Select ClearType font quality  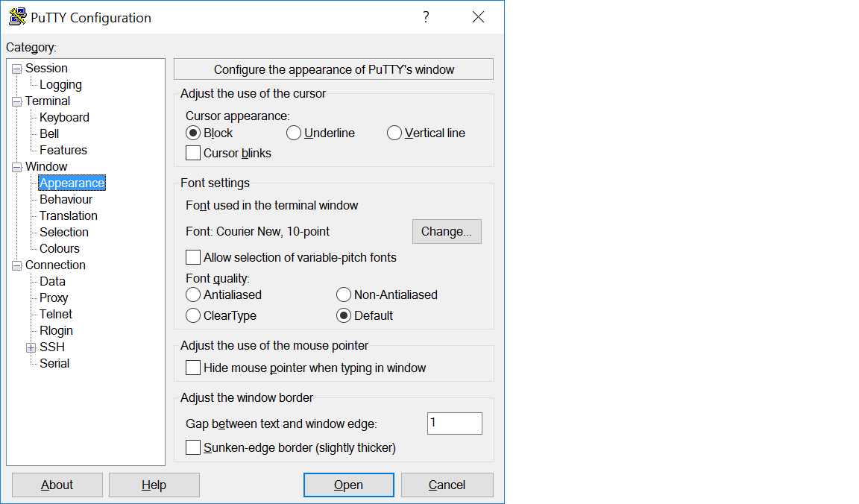point(193,315)
